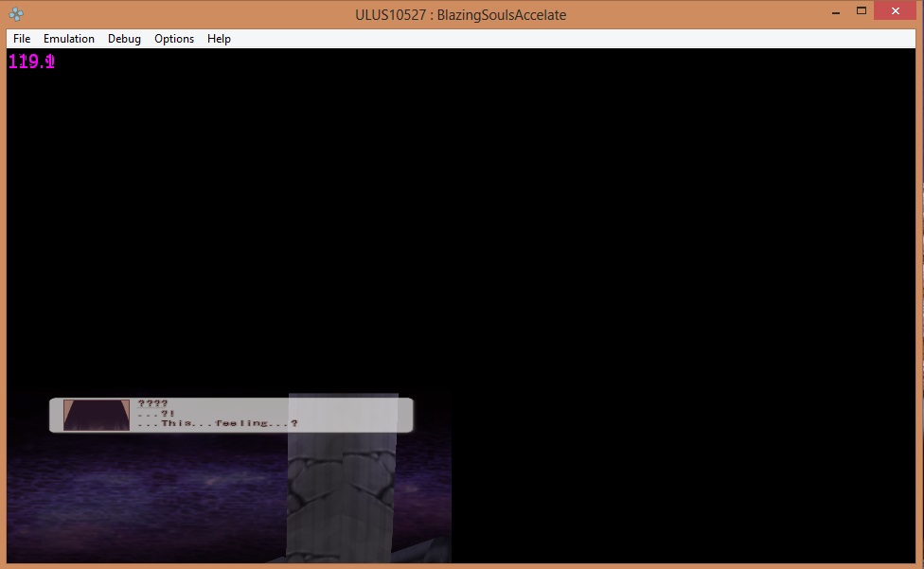Viewport: 924px width, 569px height.
Task: Click the window title "ULUS10527 : BlazingSoulsAccelate"
Action: (461, 14)
